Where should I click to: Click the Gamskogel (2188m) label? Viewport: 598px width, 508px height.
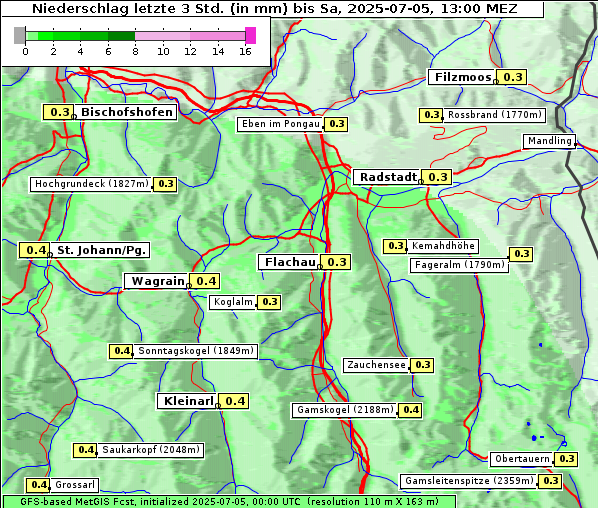coord(344,410)
